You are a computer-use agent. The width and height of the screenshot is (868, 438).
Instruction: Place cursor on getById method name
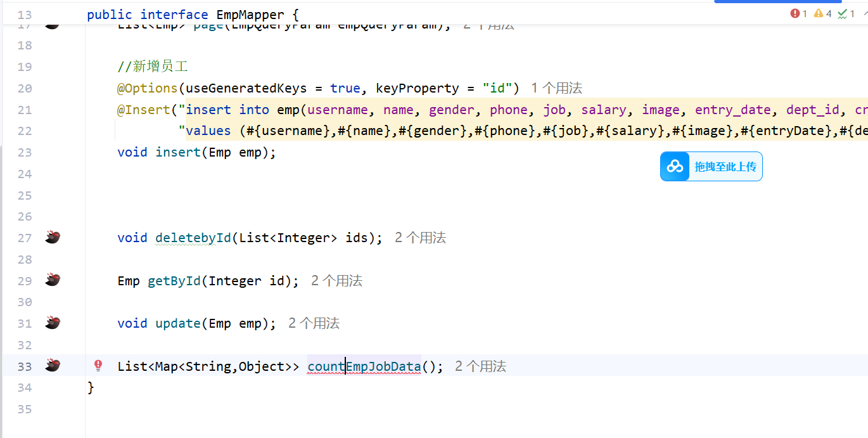tap(174, 281)
